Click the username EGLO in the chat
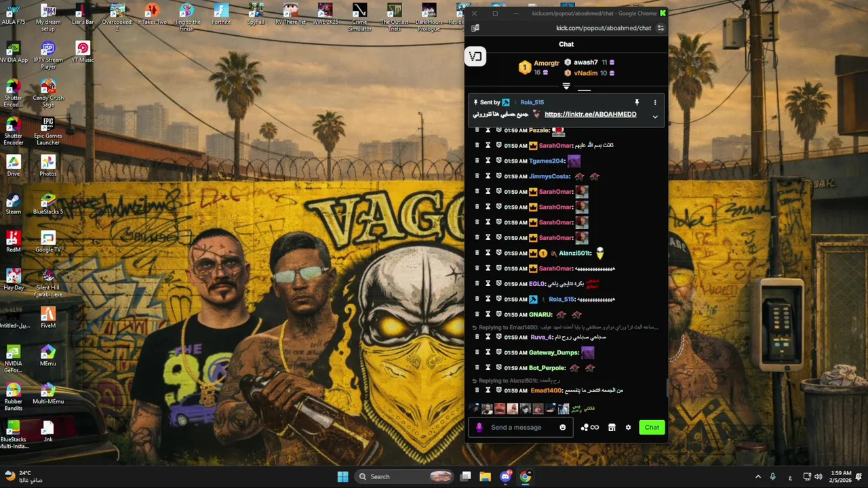This screenshot has width=868, height=488. pos(536,284)
